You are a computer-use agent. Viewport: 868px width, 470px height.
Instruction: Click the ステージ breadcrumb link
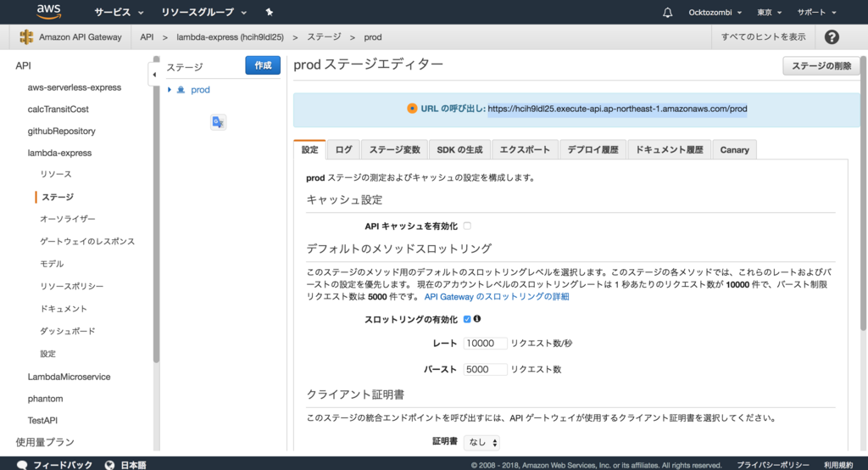coord(324,37)
